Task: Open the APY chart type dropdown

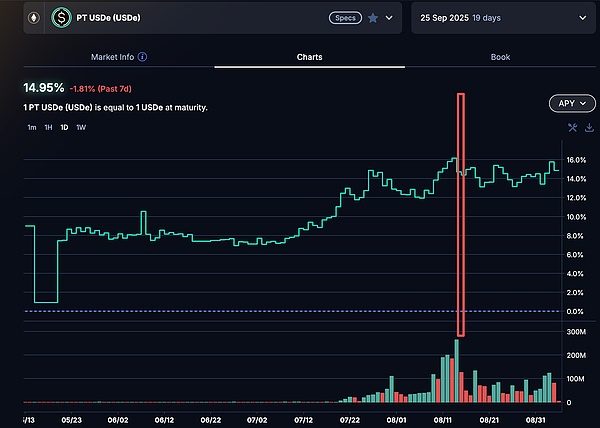Action: click(568, 103)
